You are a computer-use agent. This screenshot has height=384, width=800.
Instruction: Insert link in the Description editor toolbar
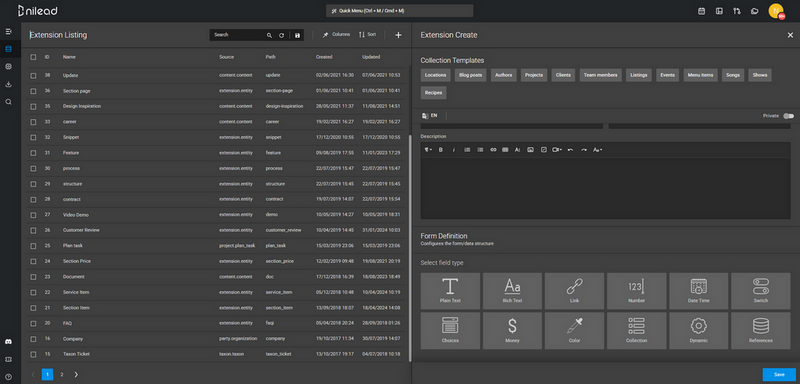coord(493,149)
